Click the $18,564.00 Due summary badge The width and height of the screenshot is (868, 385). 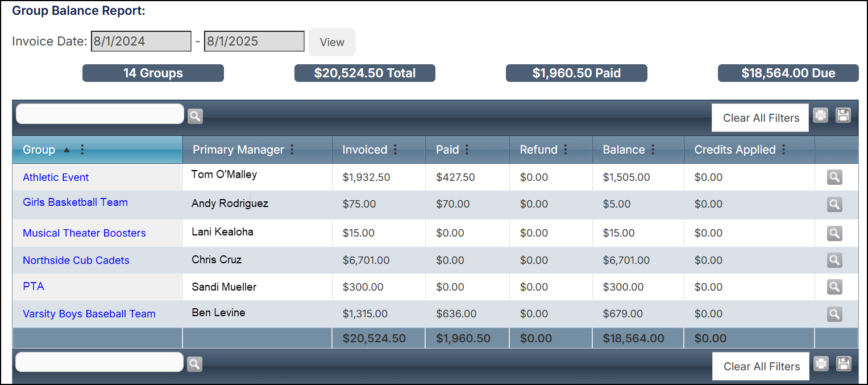788,73
